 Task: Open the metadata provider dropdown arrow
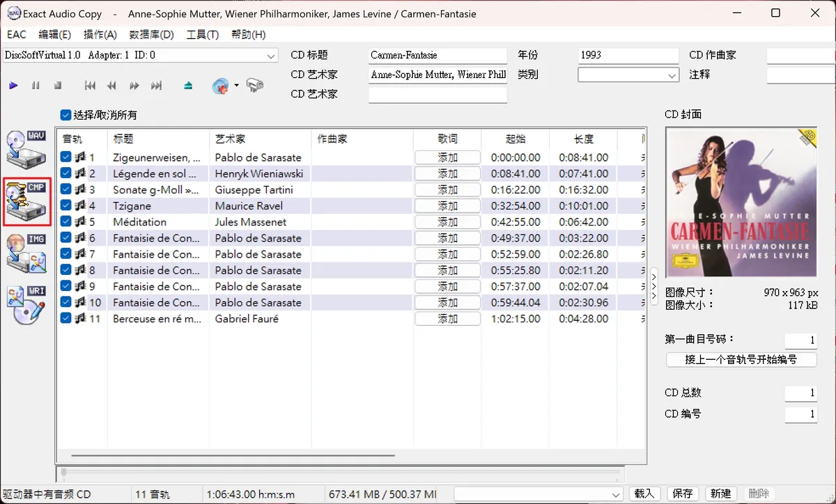click(236, 86)
